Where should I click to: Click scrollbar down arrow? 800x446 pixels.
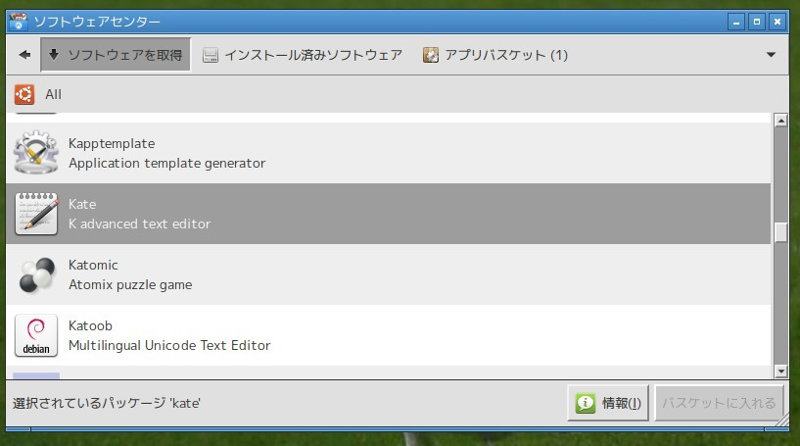(781, 371)
